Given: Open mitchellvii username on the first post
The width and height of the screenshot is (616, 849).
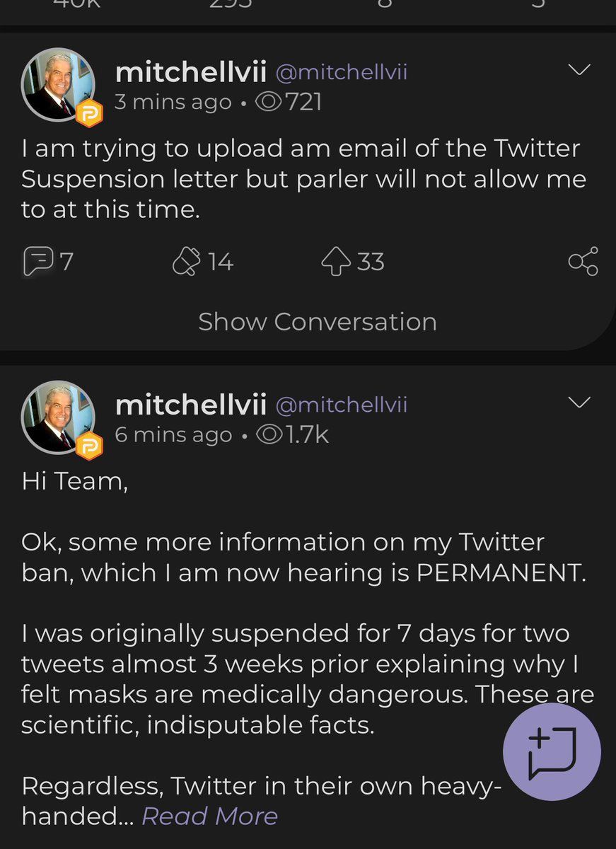Looking at the screenshot, I should click(x=190, y=71).
